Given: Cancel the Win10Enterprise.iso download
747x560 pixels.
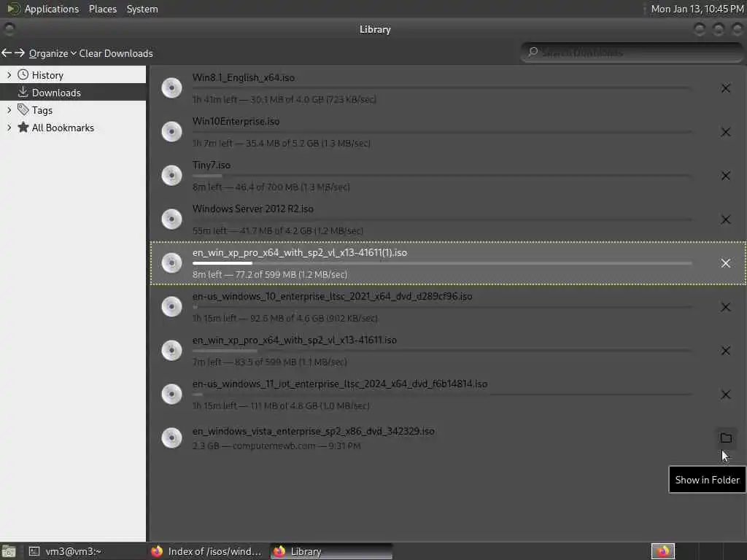Looking at the screenshot, I should (x=726, y=132).
